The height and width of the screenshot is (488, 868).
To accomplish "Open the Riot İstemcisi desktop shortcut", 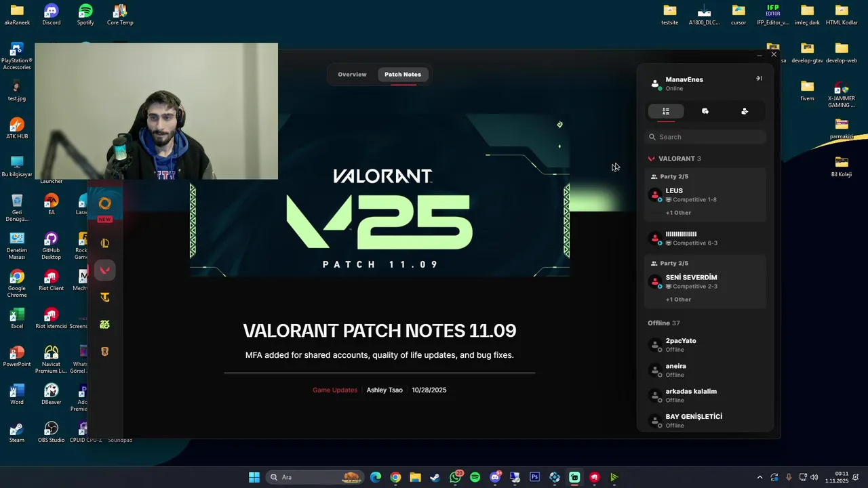I will coord(51,318).
